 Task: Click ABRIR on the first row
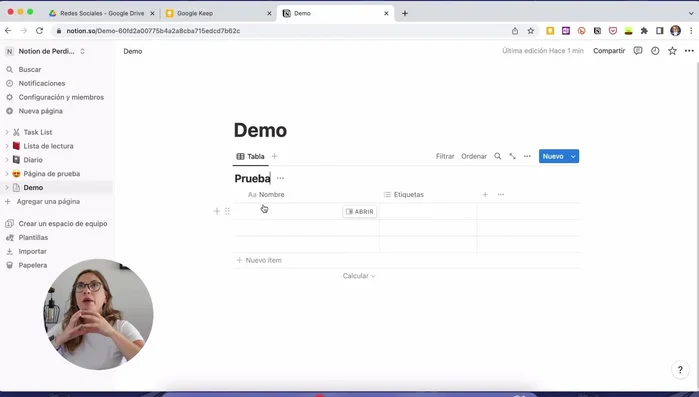pos(360,212)
